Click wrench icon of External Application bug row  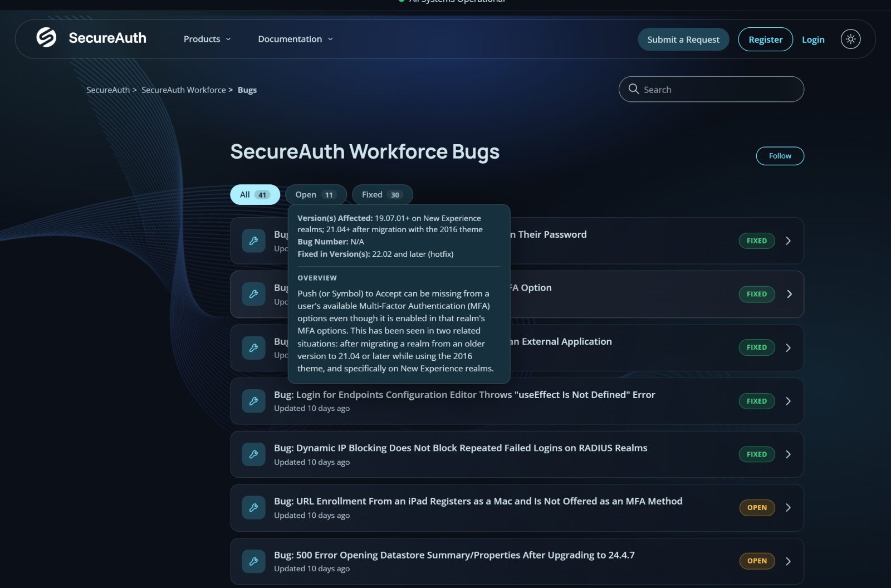(253, 347)
